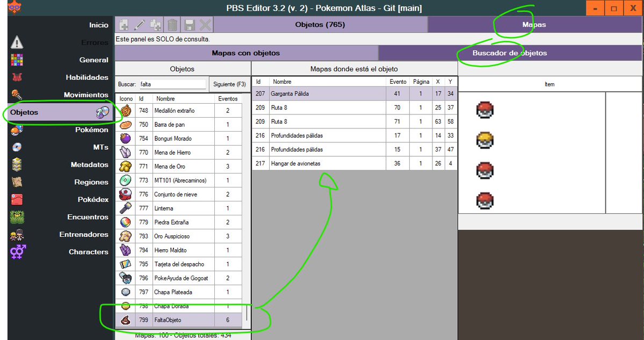Select Piedra Extraña in objects list
Viewport: 644px width, 340px height.
(x=179, y=222)
